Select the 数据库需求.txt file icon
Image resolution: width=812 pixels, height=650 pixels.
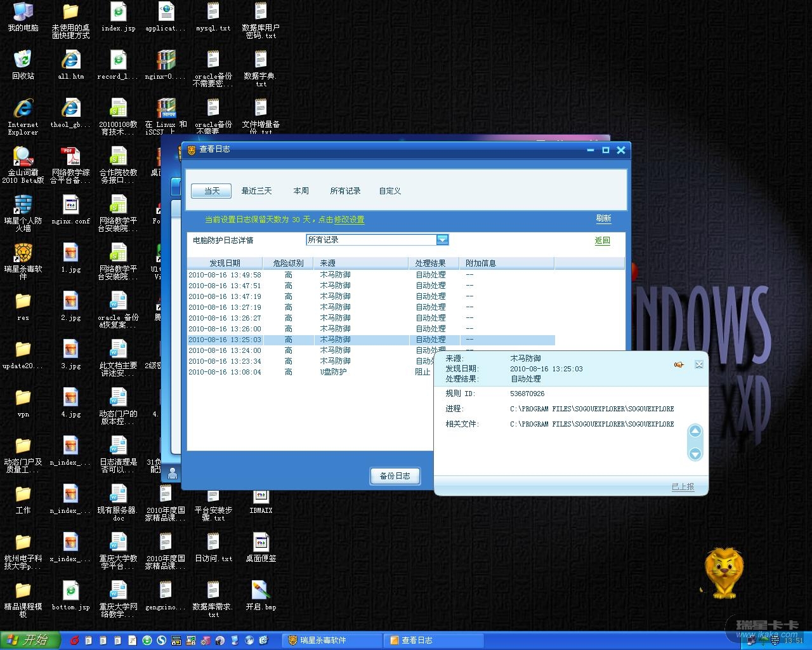click(x=213, y=600)
